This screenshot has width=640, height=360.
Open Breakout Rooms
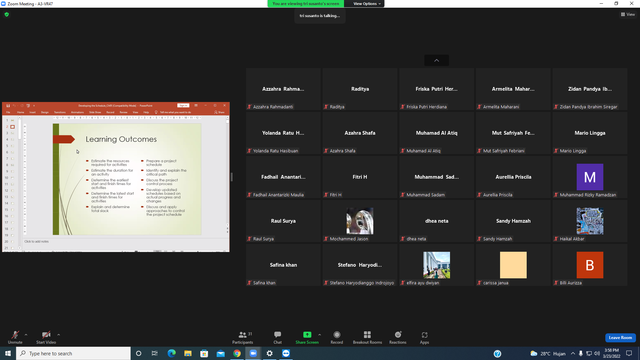point(367,337)
